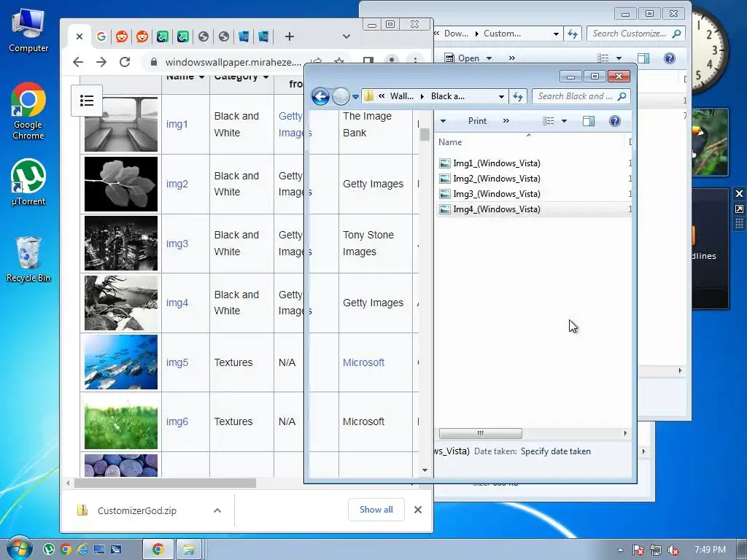Open Google Chrome desktop shortcut
747x560 pixels.
(x=28, y=111)
